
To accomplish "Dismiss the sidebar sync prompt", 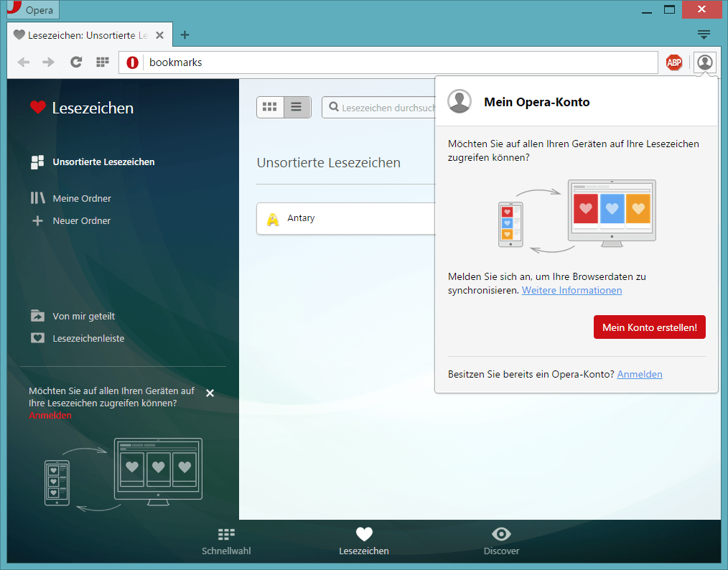I will point(210,393).
